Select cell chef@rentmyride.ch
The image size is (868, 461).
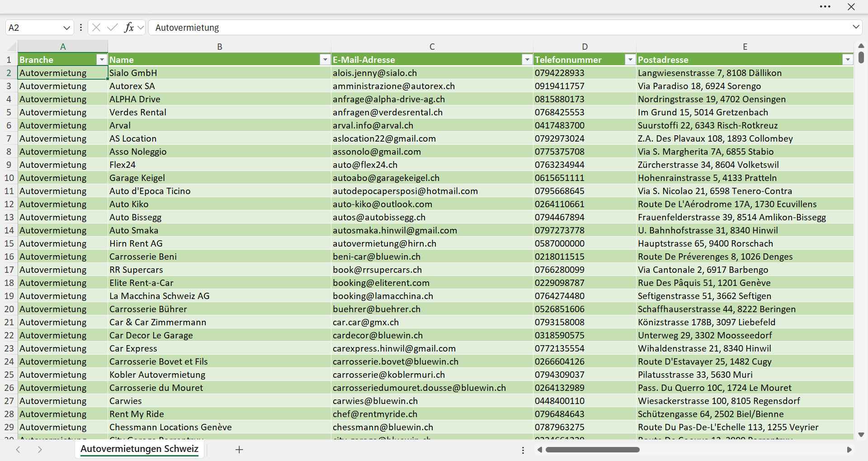point(432,414)
